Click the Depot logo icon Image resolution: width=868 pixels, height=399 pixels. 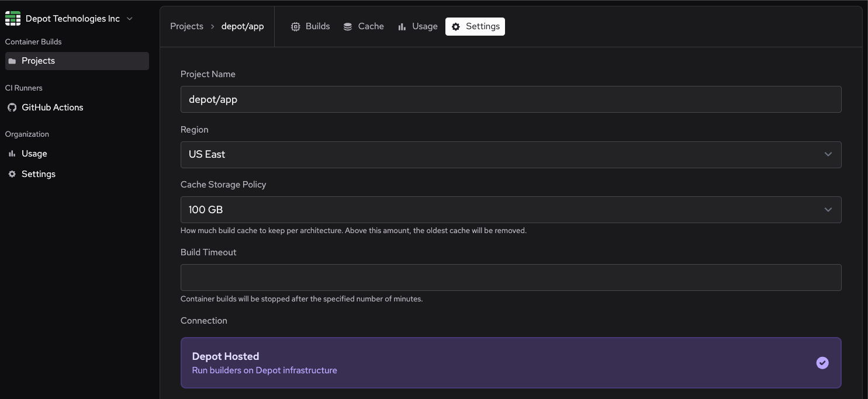pos(13,19)
